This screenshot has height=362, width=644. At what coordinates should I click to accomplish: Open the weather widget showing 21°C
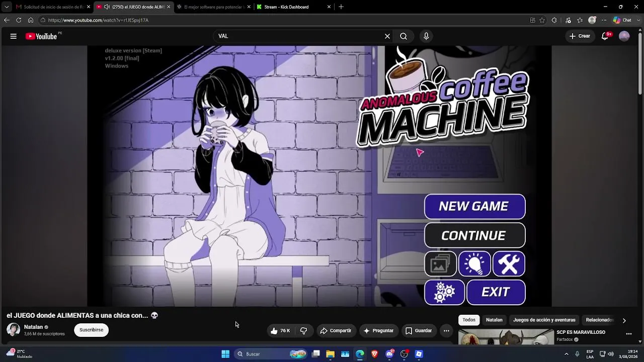pos(20,354)
